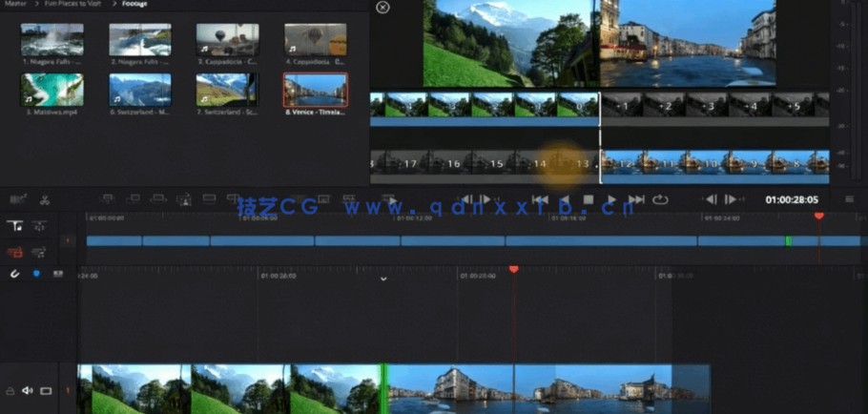Click the upper timeline red playhead handle

pos(819,216)
